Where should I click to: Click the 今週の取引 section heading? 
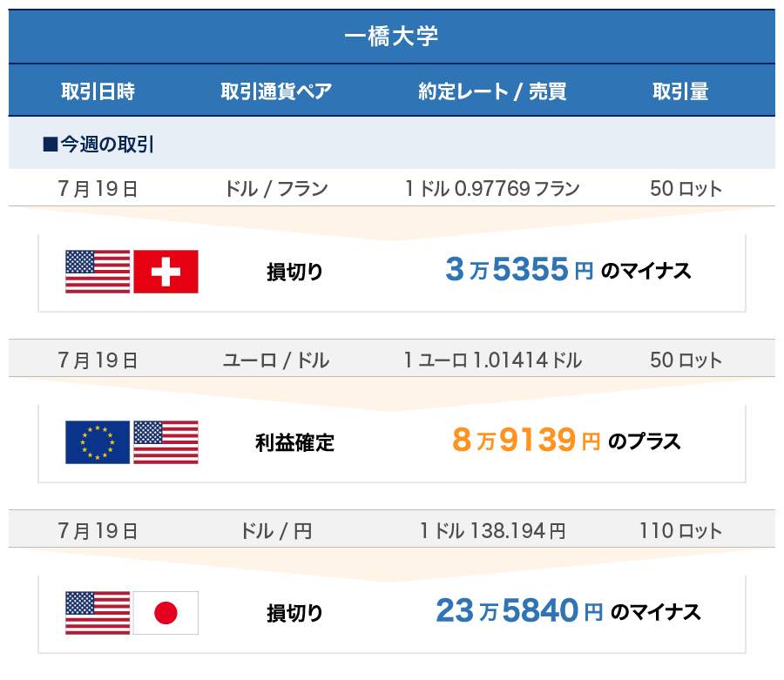pyautogui.click(x=98, y=145)
